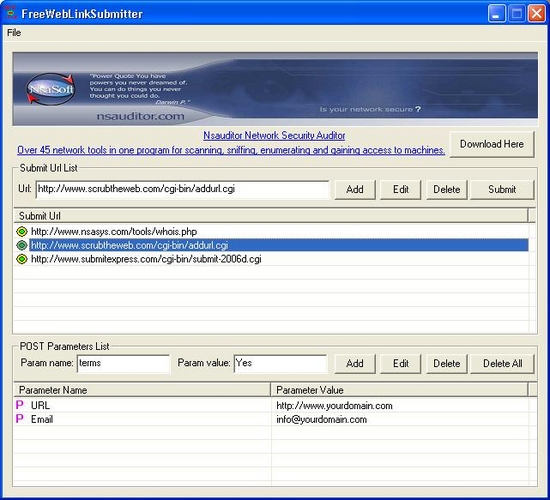Click the Parameter Value column header
This screenshot has width=550, height=500.
coord(399,390)
